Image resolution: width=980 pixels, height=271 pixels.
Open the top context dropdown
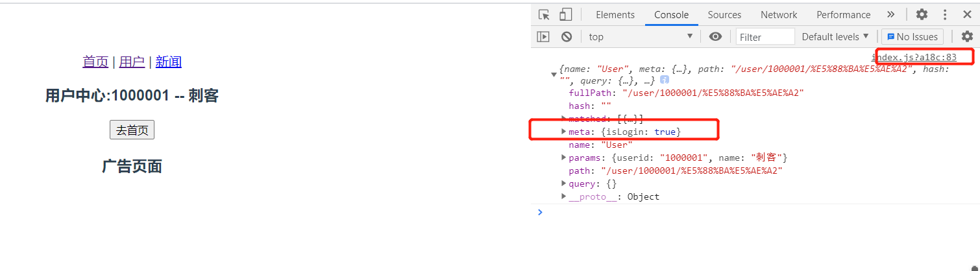(641, 37)
